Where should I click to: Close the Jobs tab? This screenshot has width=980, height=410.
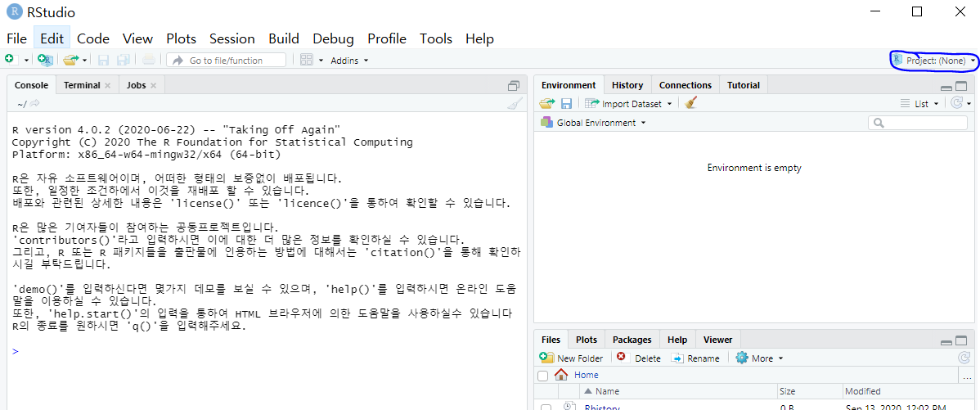(x=153, y=86)
